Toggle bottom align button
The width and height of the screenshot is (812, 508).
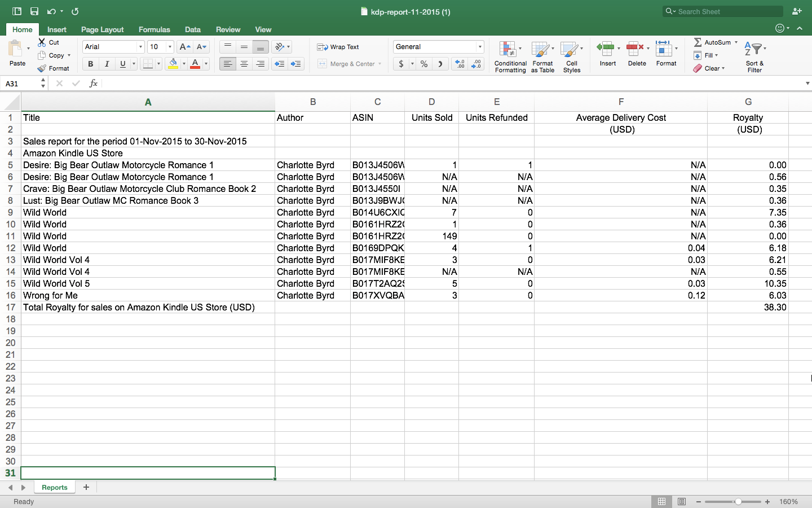tap(260, 47)
